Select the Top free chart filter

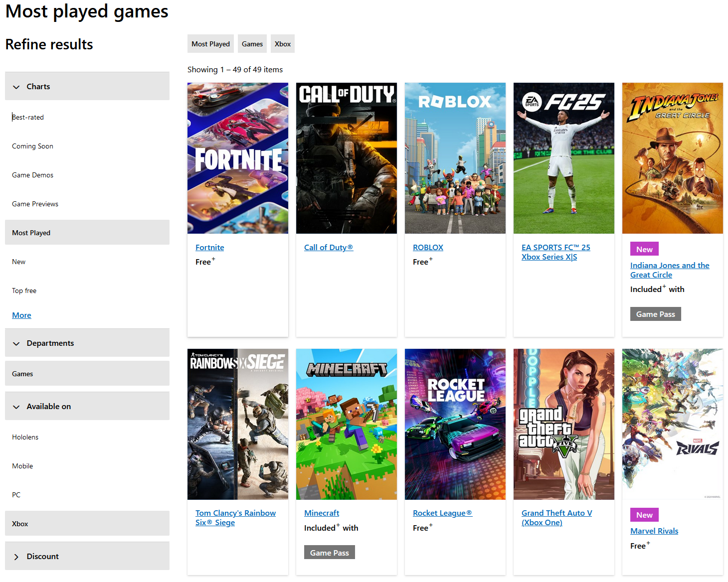(x=24, y=291)
